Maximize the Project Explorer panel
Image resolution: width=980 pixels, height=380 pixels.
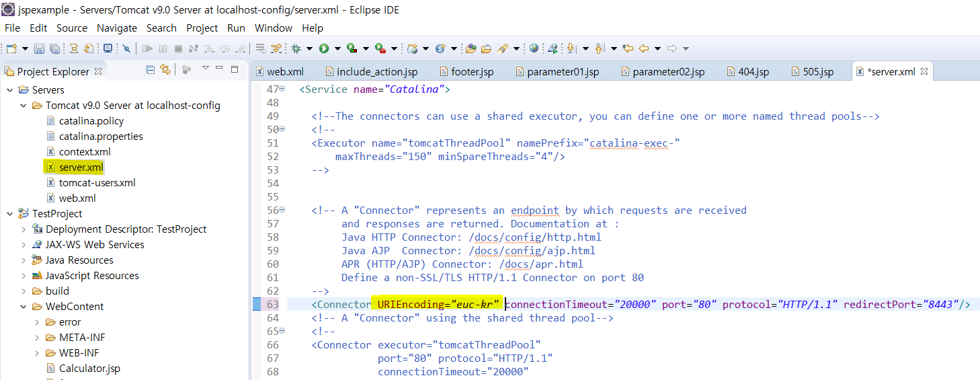(x=235, y=69)
